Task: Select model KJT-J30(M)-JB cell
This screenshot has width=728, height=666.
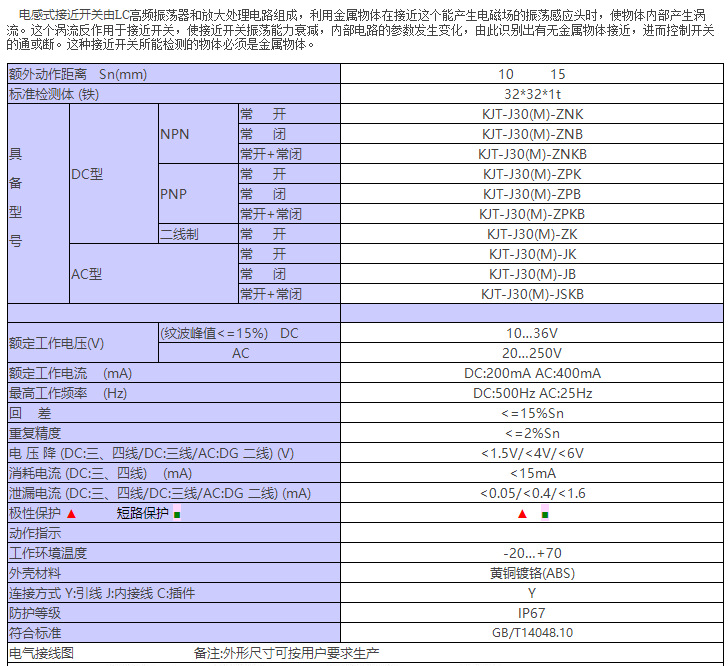Action: 532,274
